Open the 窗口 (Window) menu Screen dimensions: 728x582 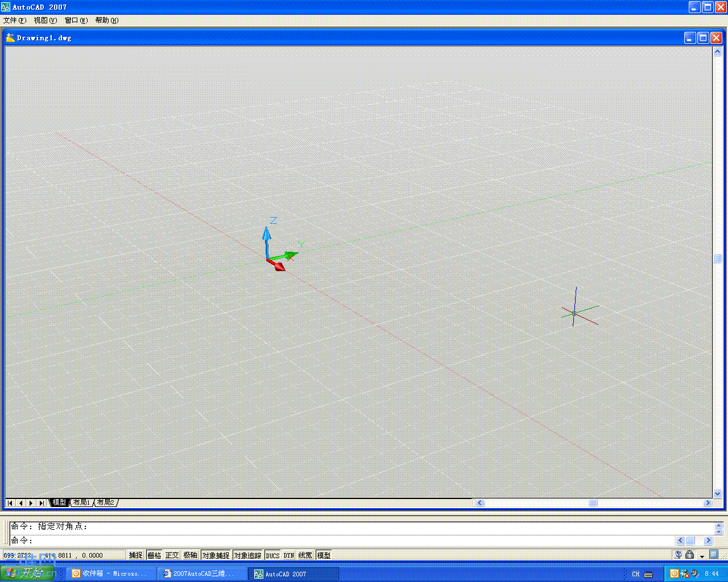pos(76,20)
